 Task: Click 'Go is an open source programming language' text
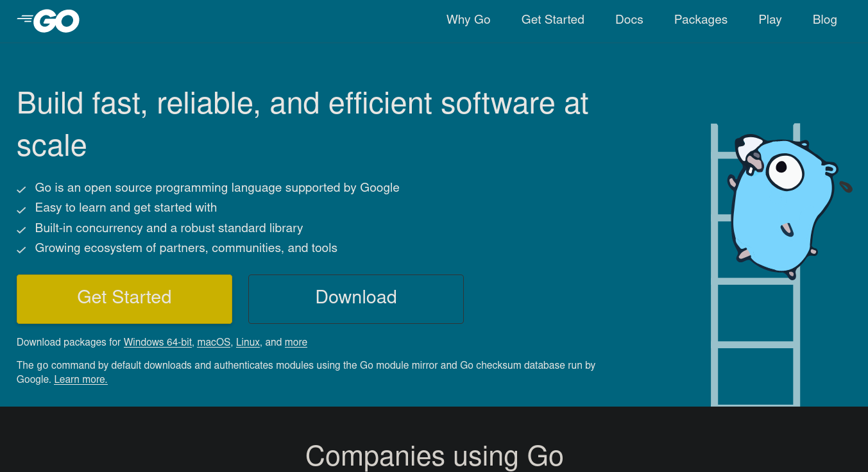tap(217, 188)
